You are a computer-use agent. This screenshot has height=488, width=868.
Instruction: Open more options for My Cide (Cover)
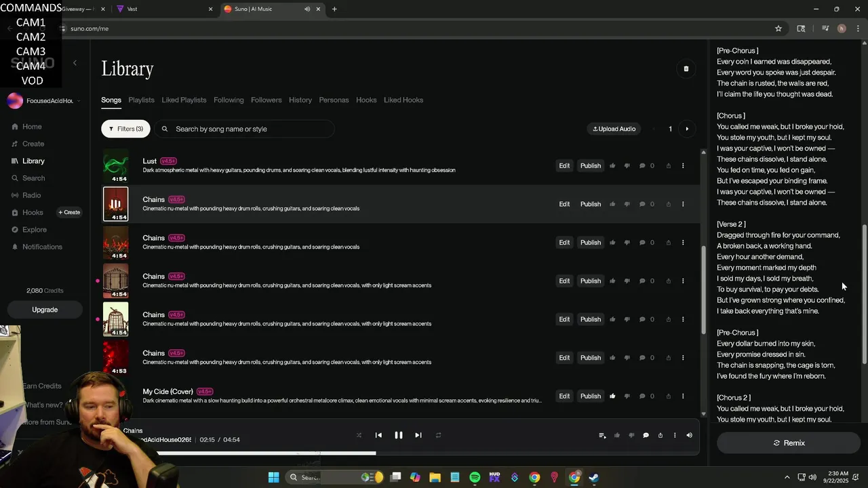(683, 396)
